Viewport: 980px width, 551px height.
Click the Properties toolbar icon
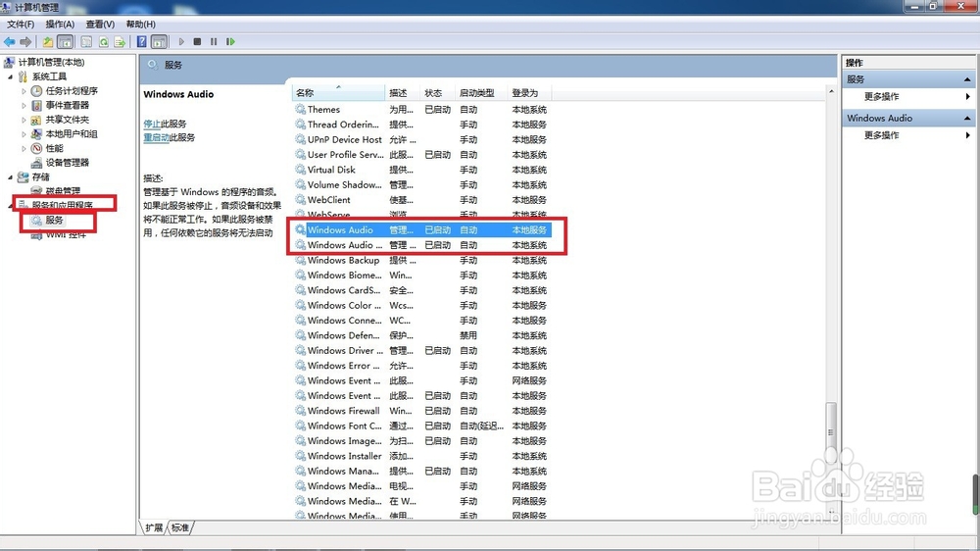coord(86,42)
